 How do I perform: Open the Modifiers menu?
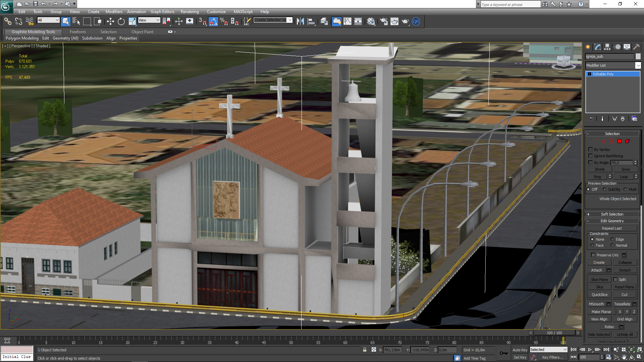(x=114, y=11)
